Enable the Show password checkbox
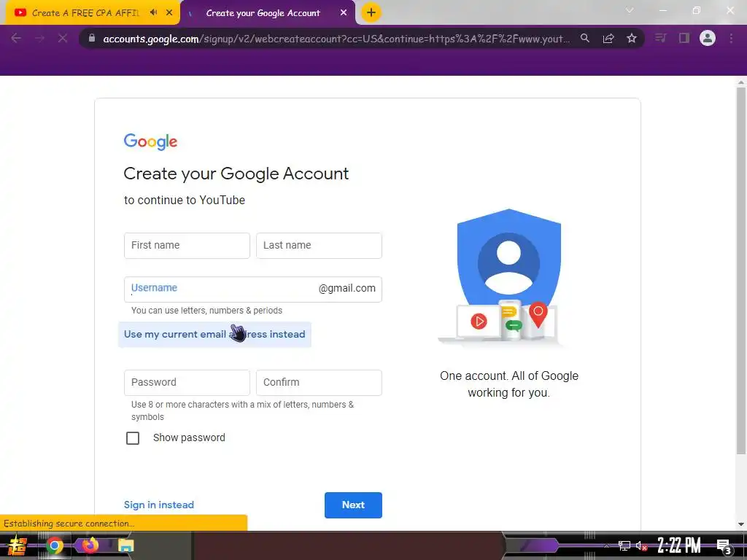The image size is (747, 560). coord(133,438)
